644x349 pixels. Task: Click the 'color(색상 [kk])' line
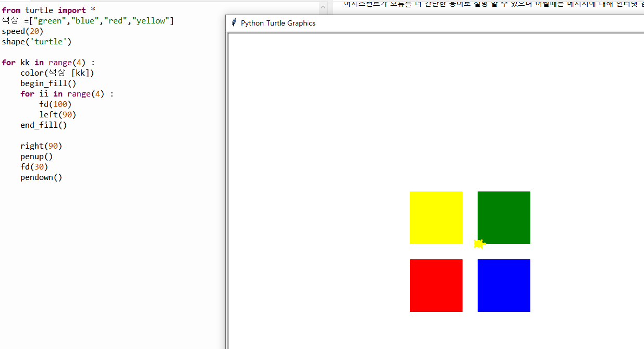57,73
